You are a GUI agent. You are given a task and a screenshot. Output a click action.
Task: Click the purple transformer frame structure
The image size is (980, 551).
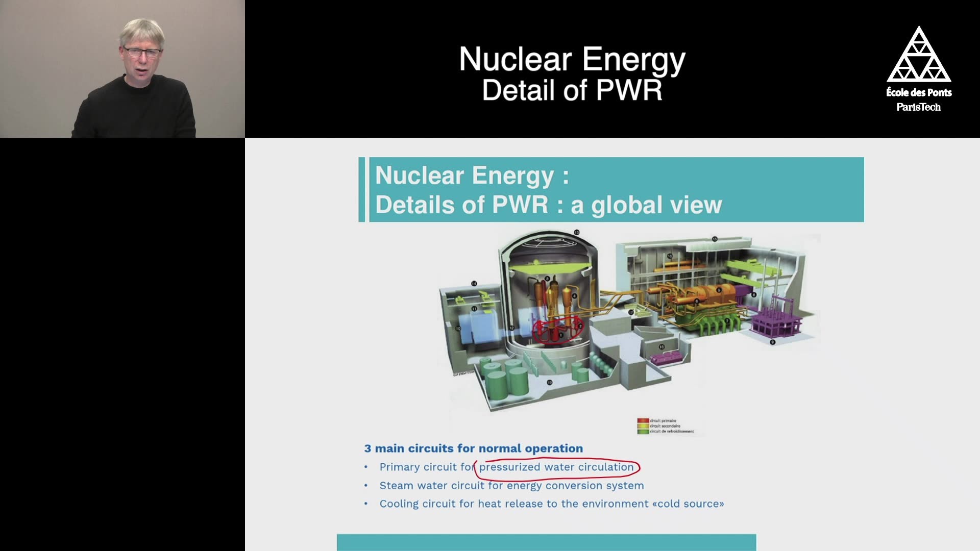click(776, 319)
